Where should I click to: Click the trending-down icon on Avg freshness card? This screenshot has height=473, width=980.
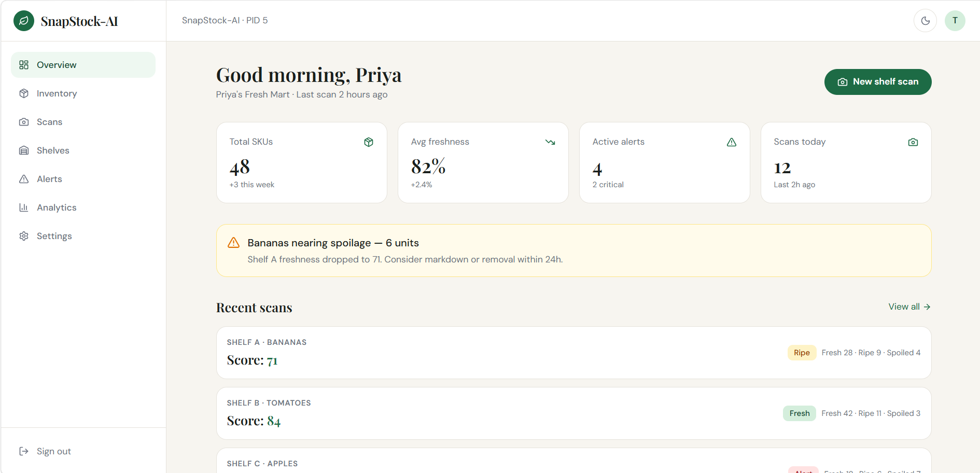point(550,142)
